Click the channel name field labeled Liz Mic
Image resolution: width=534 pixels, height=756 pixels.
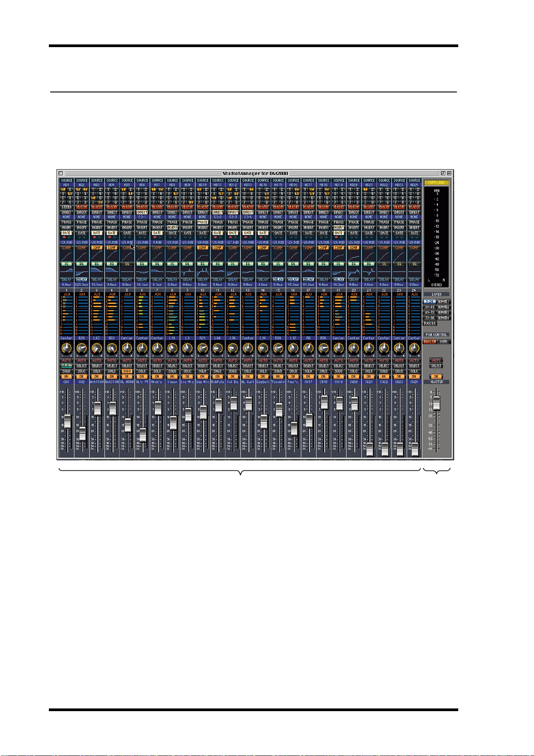(x=187, y=382)
